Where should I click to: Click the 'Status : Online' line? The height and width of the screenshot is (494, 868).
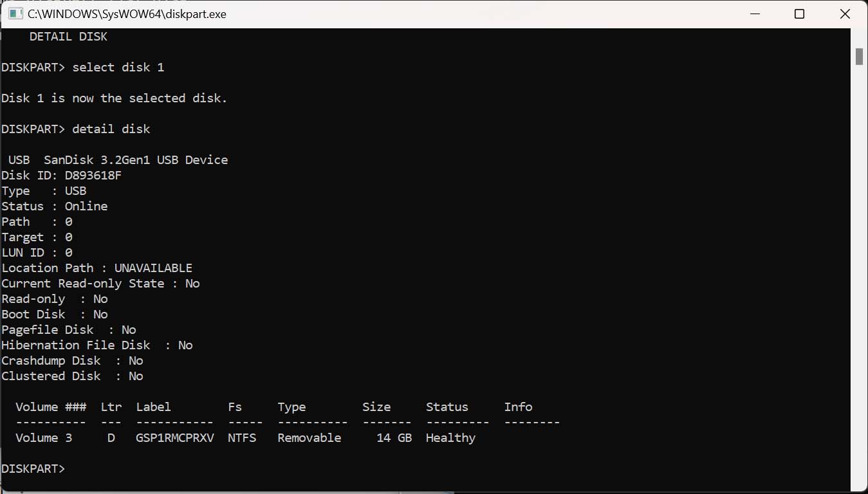55,206
